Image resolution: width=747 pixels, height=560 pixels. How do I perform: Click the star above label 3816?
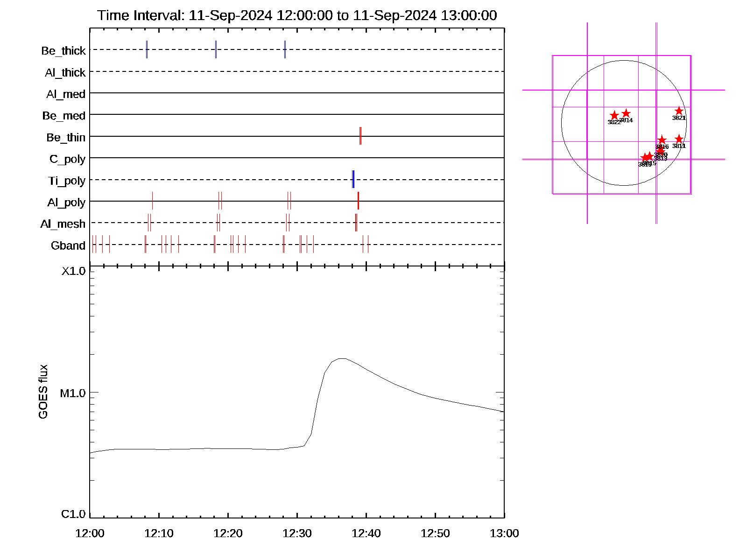coord(662,140)
